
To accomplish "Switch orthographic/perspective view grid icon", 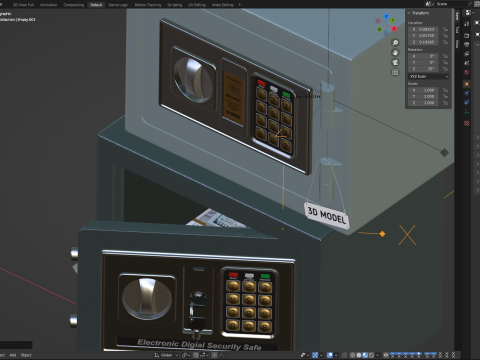I will click(395, 72).
